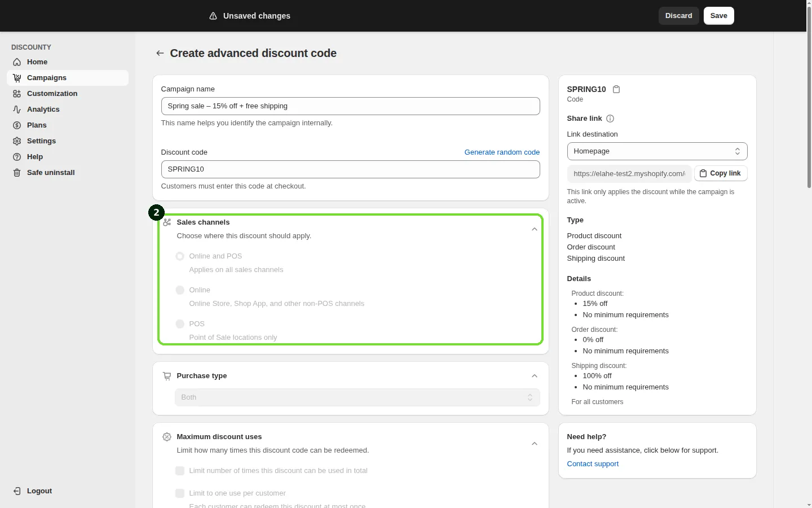Select the Online and POS radio option

point(180,256)
